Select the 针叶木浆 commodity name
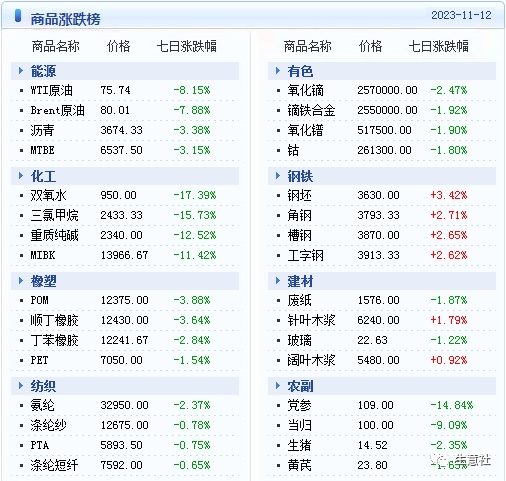 point(311,320)
